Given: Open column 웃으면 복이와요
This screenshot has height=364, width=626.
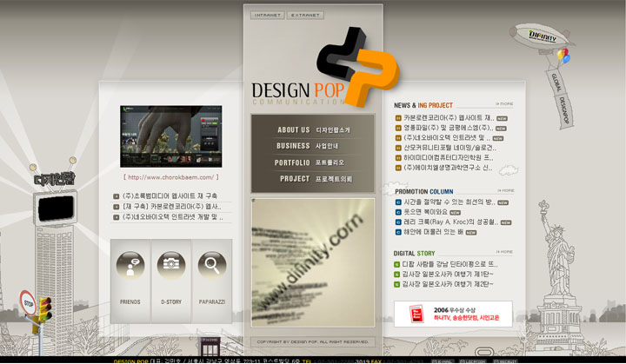Looking at the screenshot, I should coord(425,212).
